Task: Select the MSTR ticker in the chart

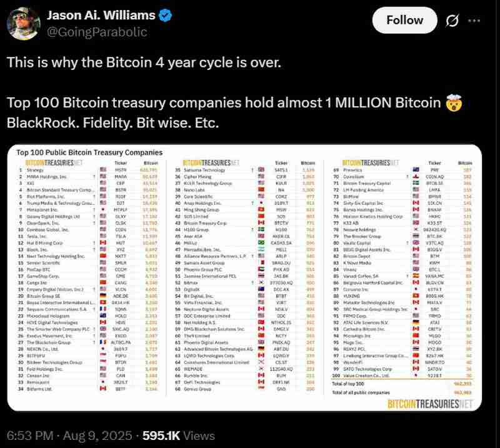Action: (x=121, y=169)
